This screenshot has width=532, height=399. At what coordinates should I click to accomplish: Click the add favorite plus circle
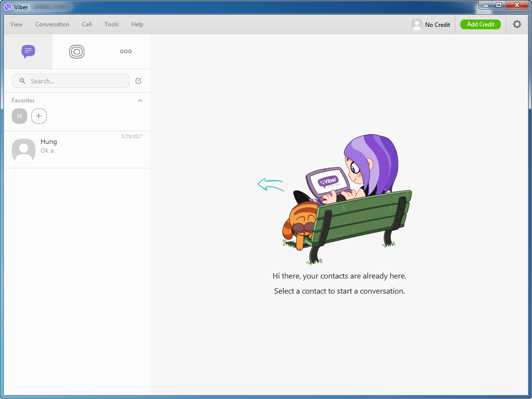39,116
